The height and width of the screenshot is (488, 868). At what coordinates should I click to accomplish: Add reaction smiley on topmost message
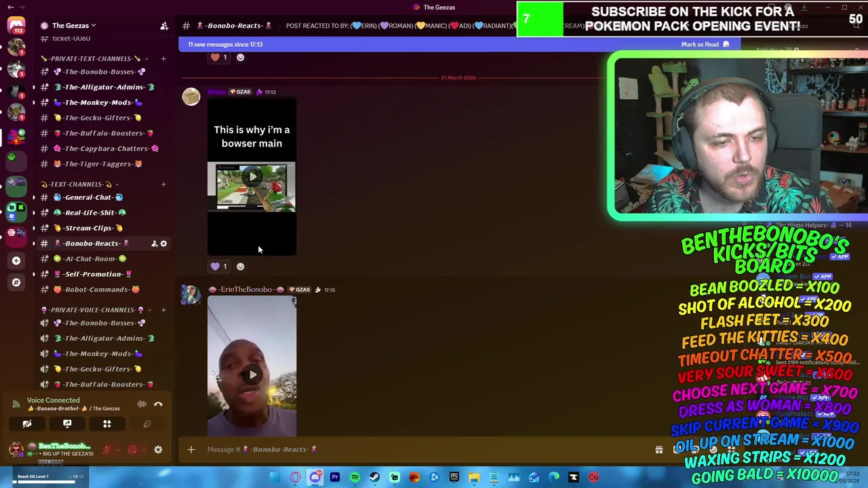coord(240,58)
